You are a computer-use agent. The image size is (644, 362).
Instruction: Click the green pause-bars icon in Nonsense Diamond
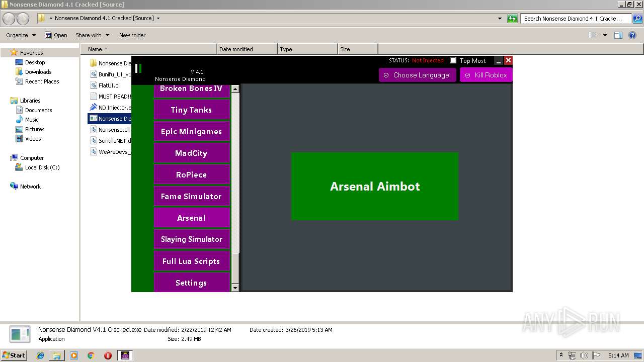pos(138,68)
